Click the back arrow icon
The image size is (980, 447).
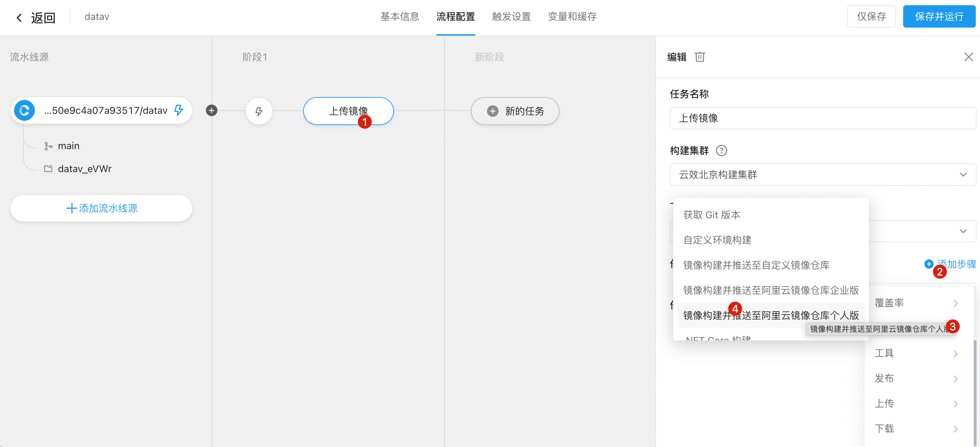pos(19,17)
